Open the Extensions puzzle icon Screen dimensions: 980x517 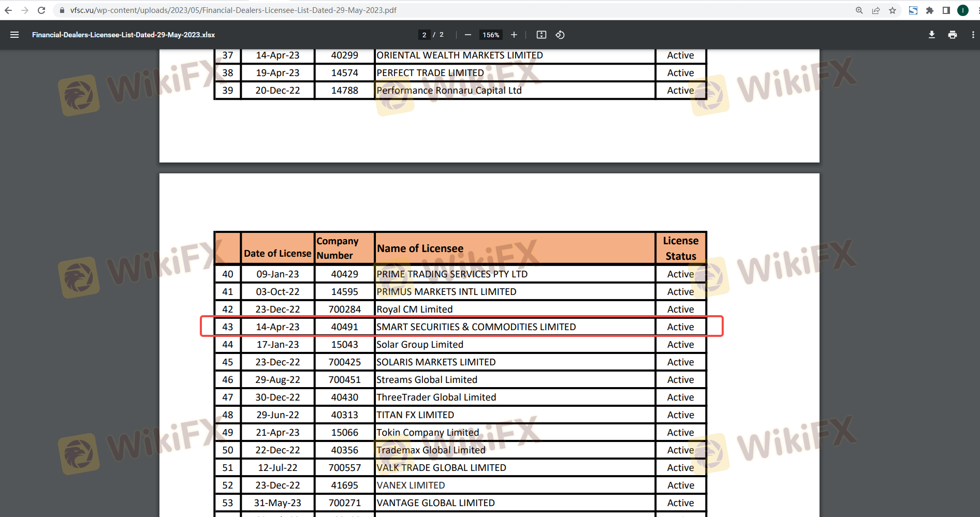(x=930, y=10)
